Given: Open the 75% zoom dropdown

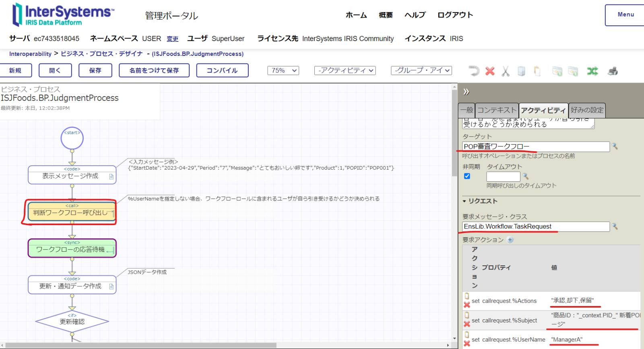Looking at the screenshot, I should click(283, 70).
